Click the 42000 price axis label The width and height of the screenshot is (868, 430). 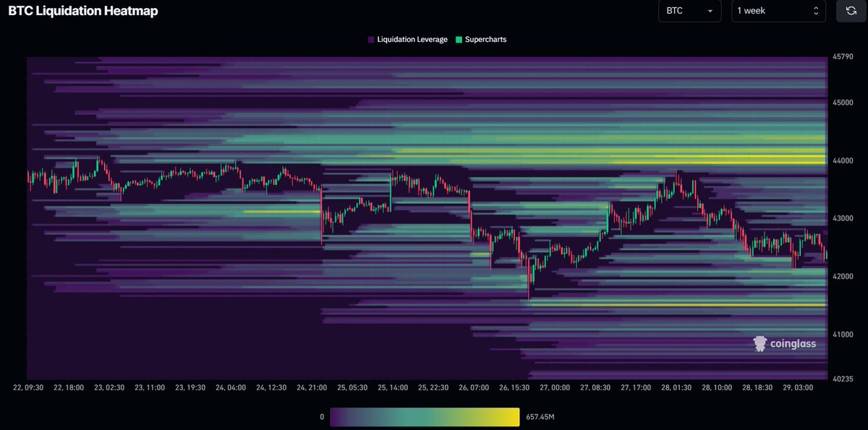coord(842,277)
